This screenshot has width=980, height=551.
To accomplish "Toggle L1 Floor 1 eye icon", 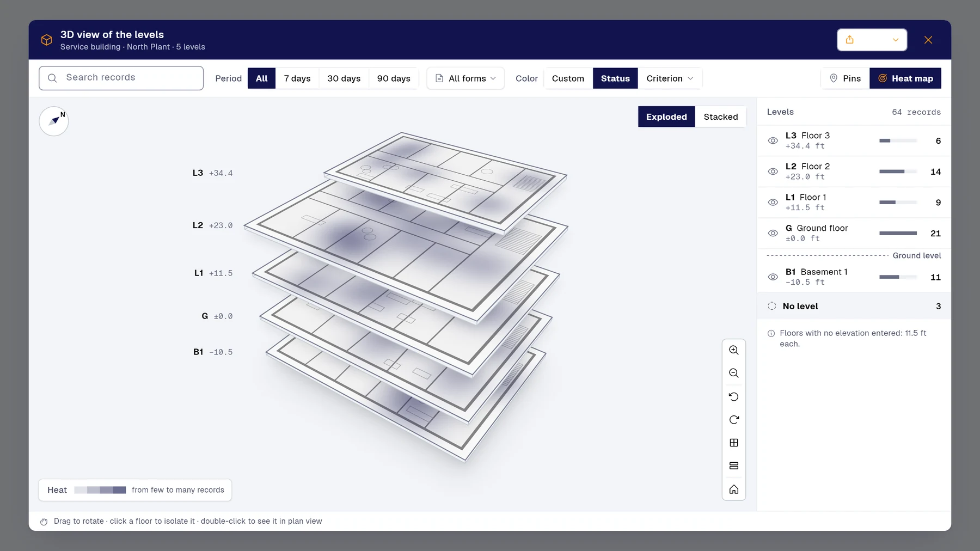I will pos(773,203).
